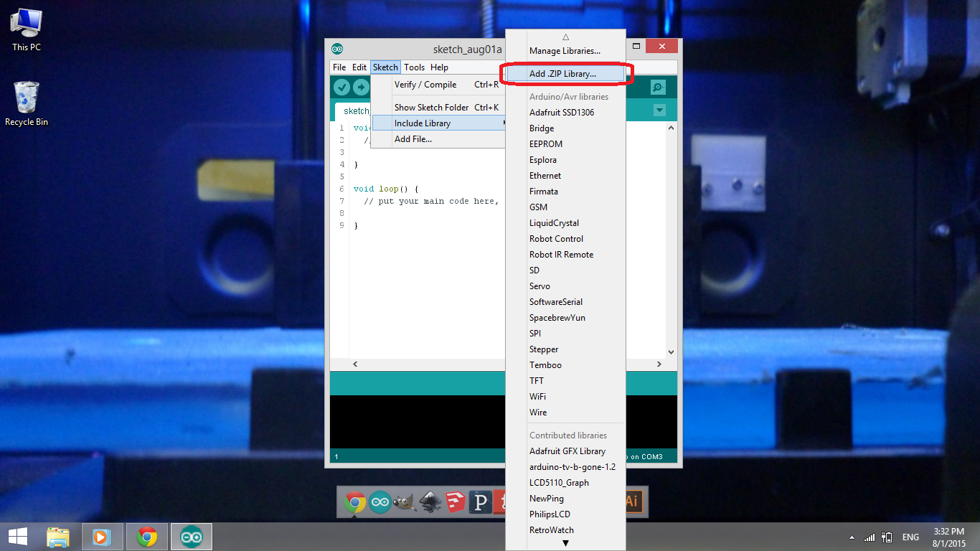Choose Verify / Compile from Sketch menu
980x551 pixels.
[438, 85]
